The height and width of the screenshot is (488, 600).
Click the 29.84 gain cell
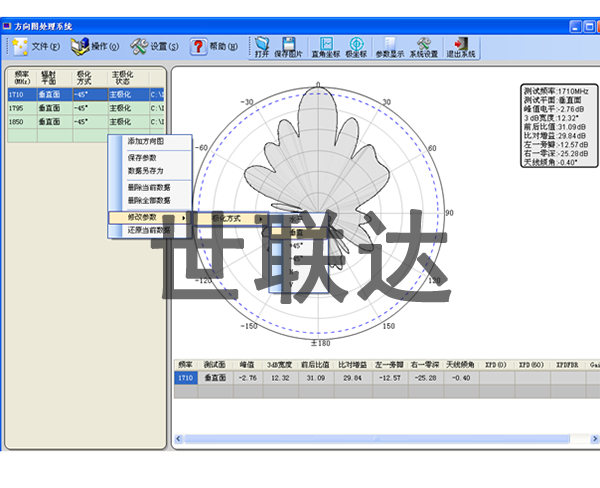(x=352, y=378)
